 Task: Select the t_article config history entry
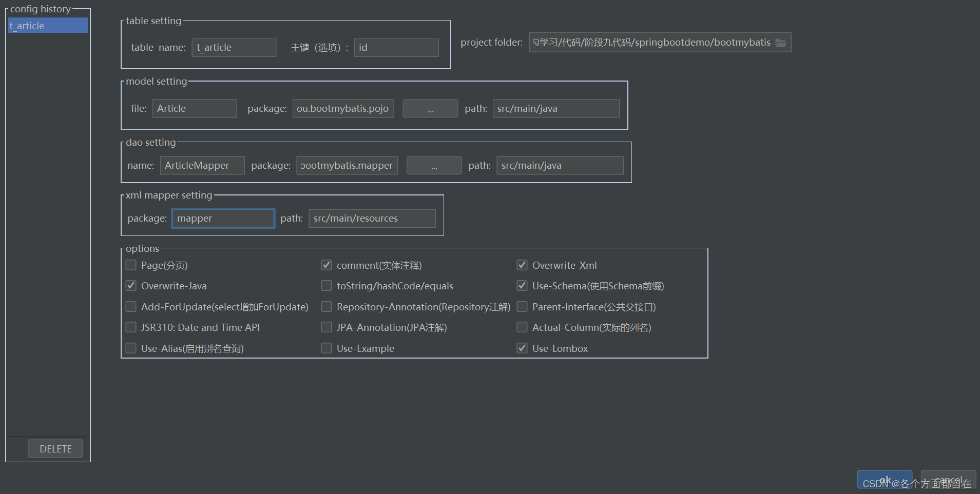[48, 25]
